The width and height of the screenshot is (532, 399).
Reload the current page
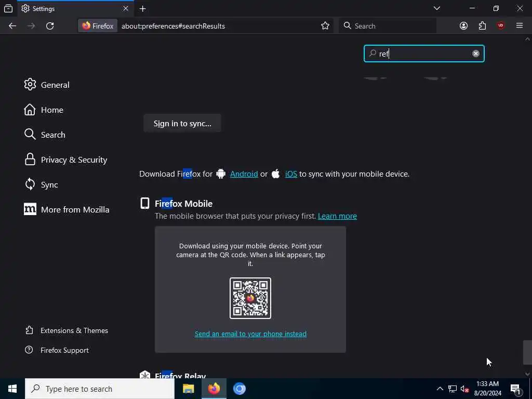coord(50,26)
